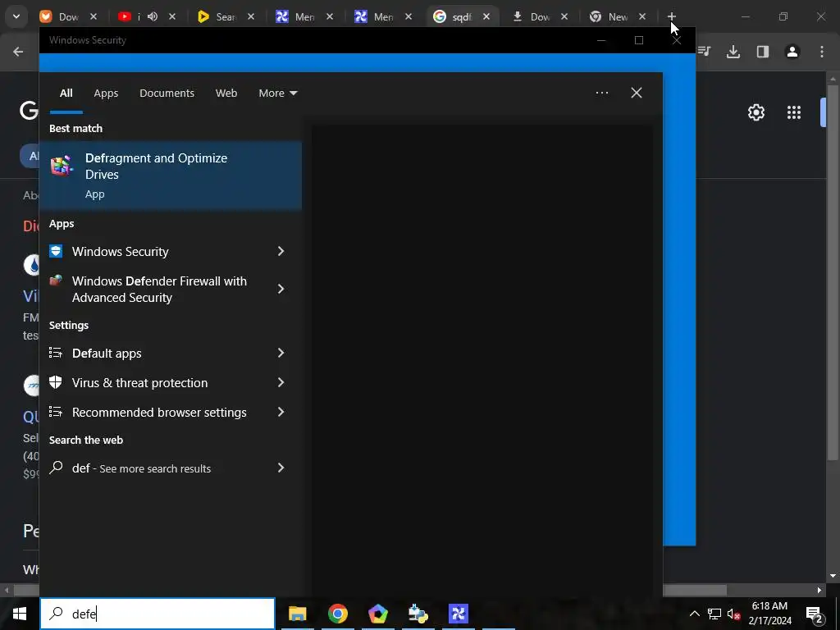Screen dimensions: 840x630
Task: Close the first Men browser tab
Action: (330, 16)
